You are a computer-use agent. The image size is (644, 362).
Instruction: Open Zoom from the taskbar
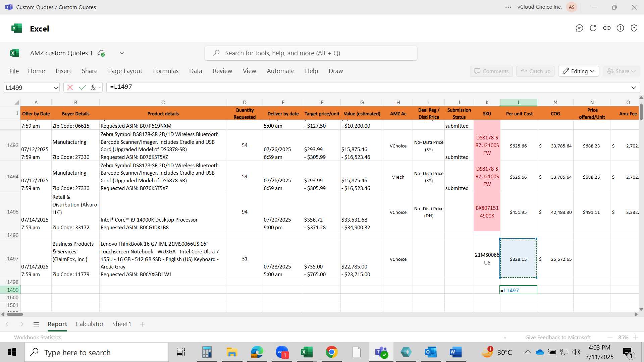tap(282, 352)
